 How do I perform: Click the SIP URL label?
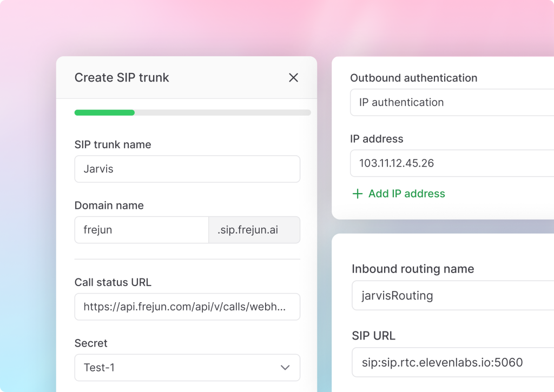(x=373, y=336)
